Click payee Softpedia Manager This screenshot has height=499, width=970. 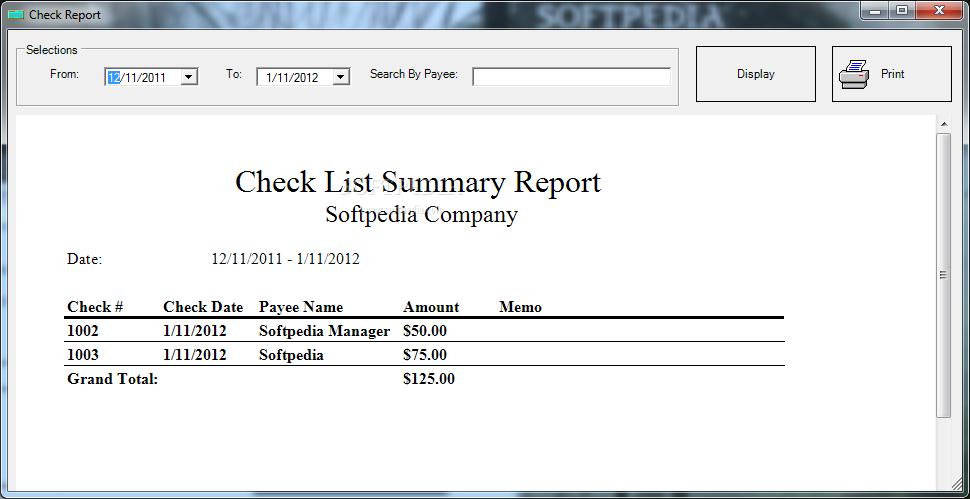(324, 331)
